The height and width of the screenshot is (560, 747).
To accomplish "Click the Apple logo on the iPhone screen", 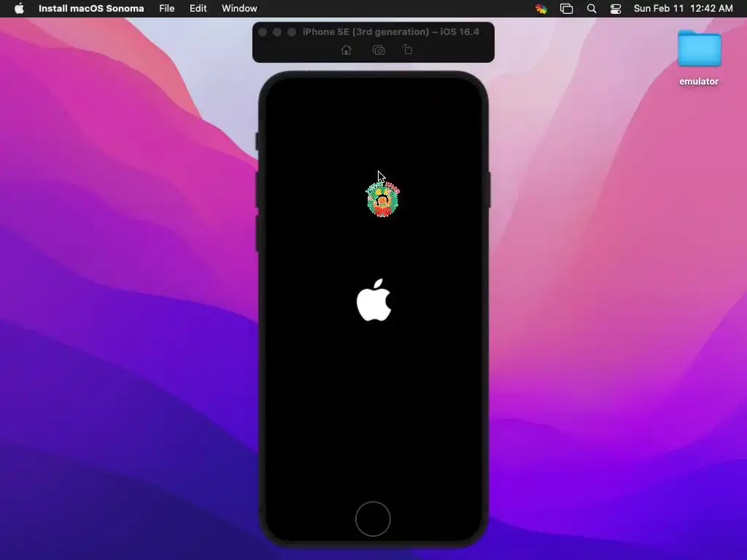I will [374, 300].
